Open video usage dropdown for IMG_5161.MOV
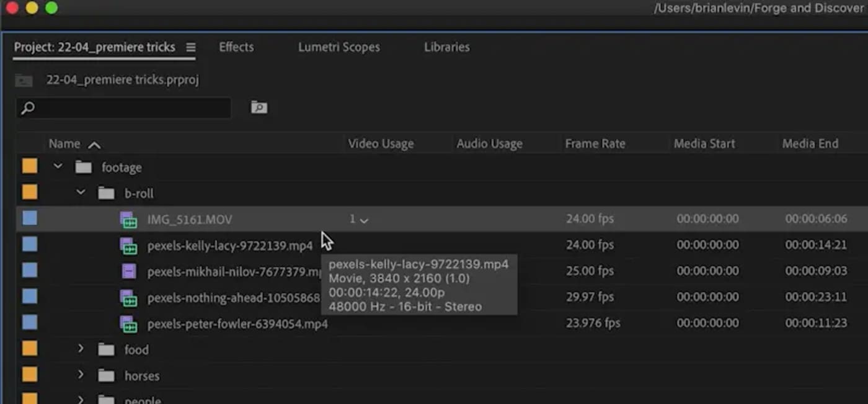The image size is (868, 404). (x=364, y=220)
